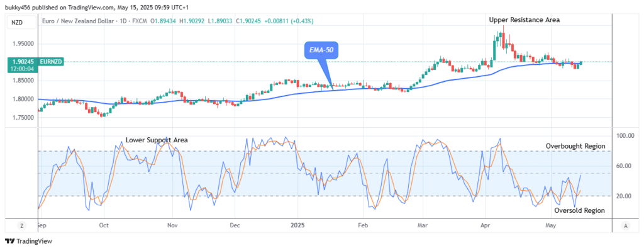The height and width of the screenshot is (250, 644).
Task: Click the Nov label on time axis
Action: (x=173, y=225)
